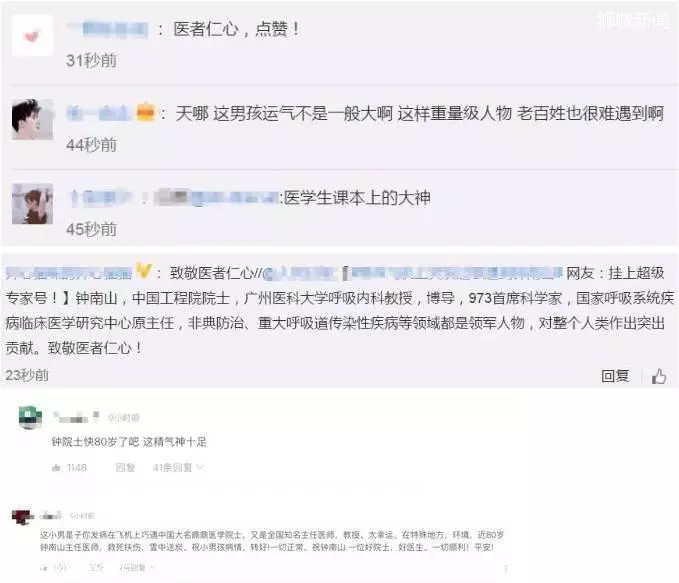Open the three-dot more menu on bottom comment
The image size is (679, 583).
[x=505, y=568]
